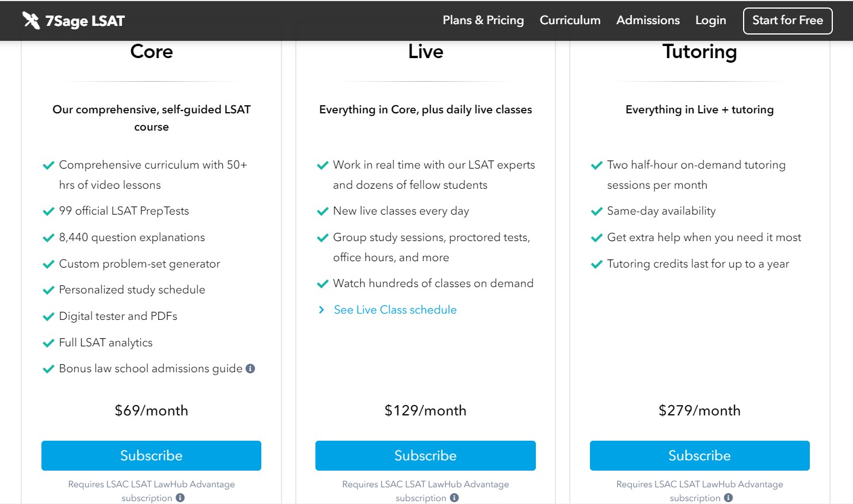Click the checkmark beside Full LSAT analytics
This screenshot has width=853, height=504.
click(48, 343)
